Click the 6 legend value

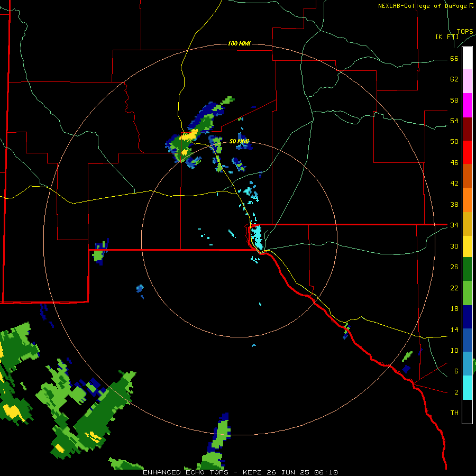[x=456, y=371]
